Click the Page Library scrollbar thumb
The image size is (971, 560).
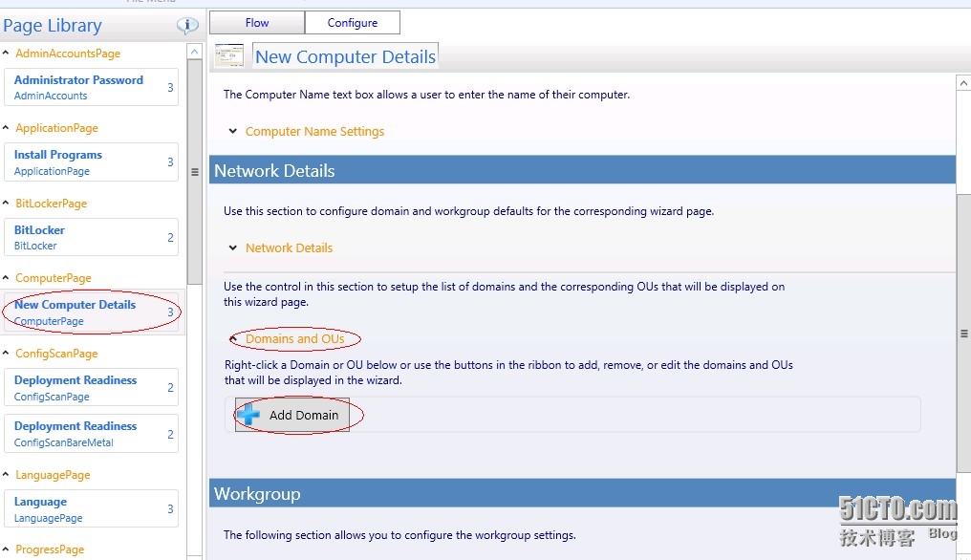pos(194,172)
